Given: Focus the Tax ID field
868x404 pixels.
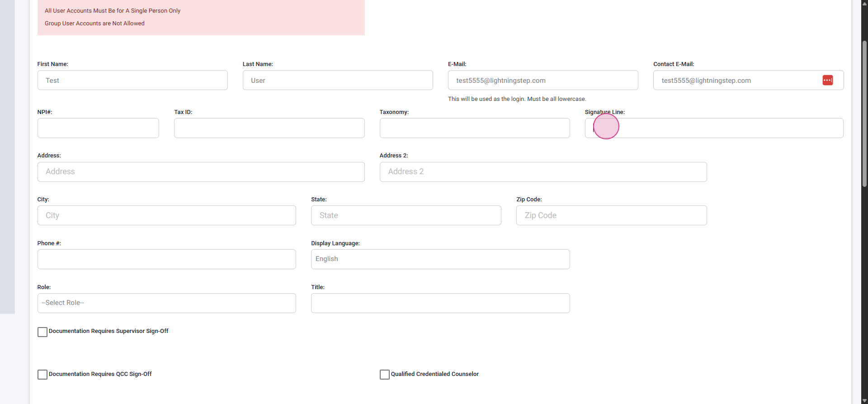Looking at the screenshot, I should (x=269, y=128).
